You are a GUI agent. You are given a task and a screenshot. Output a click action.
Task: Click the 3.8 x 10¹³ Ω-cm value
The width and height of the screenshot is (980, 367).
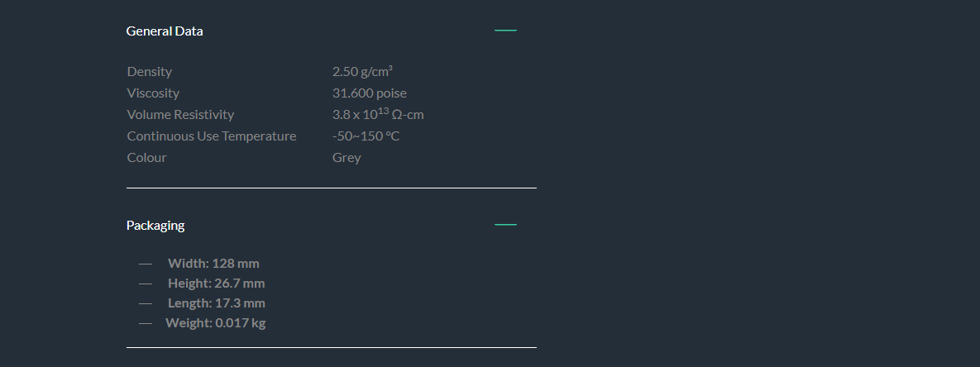pyautogui.click(x=378, y=113)
